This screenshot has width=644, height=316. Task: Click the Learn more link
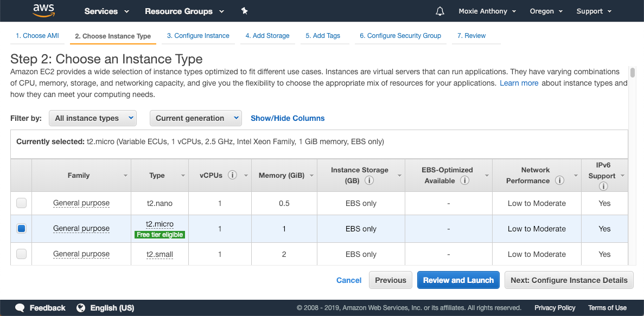pos(519,83)
